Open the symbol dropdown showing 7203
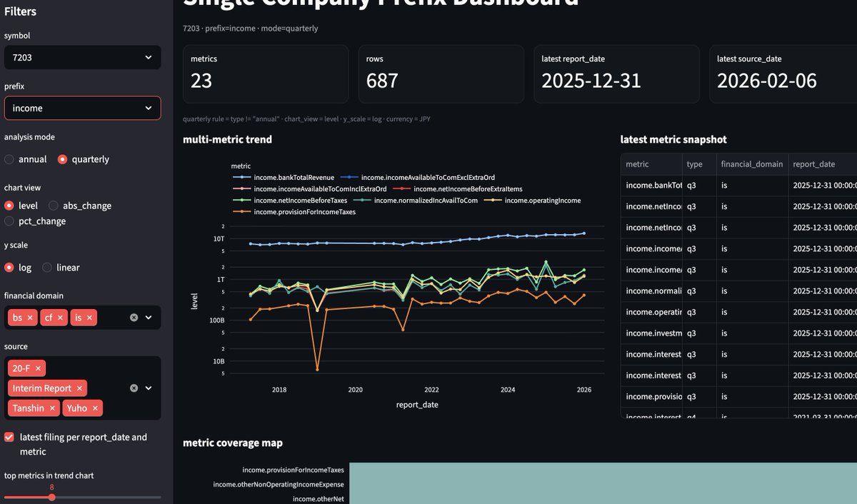 tap(82, 57)
